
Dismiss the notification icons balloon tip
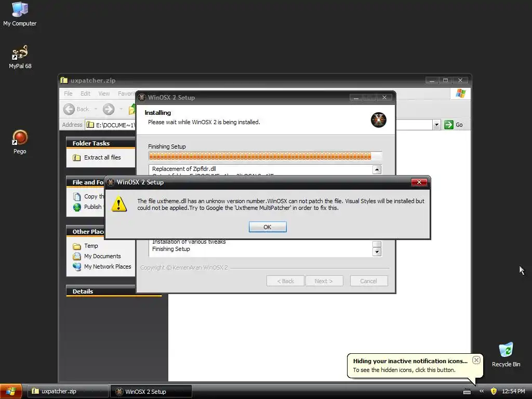coord(476,361)
